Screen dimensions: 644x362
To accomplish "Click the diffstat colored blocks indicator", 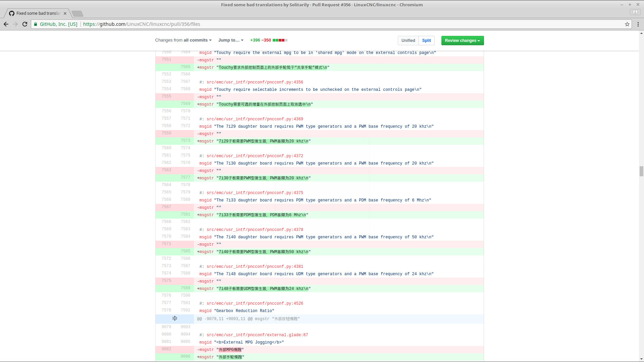I will click(x=280, y=40).
